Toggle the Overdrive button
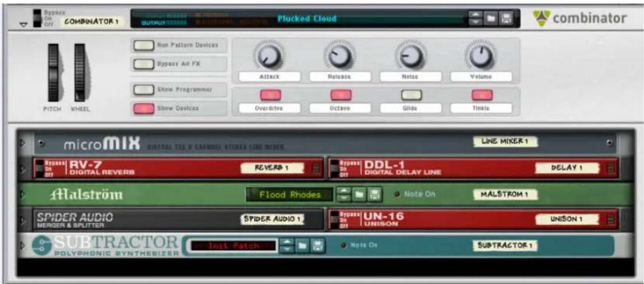Viewport: 644px width, 284px height. click(x=270, y=95)
